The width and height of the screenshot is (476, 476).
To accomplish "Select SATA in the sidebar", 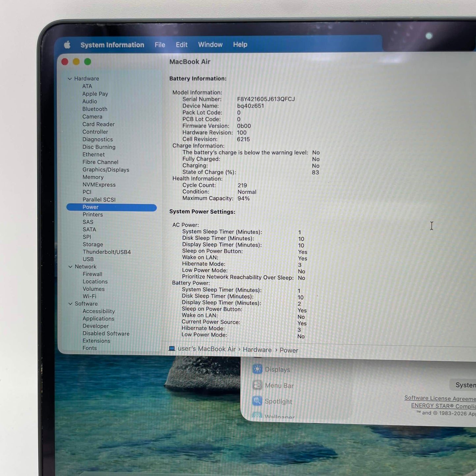I will [x=89, y=230].
